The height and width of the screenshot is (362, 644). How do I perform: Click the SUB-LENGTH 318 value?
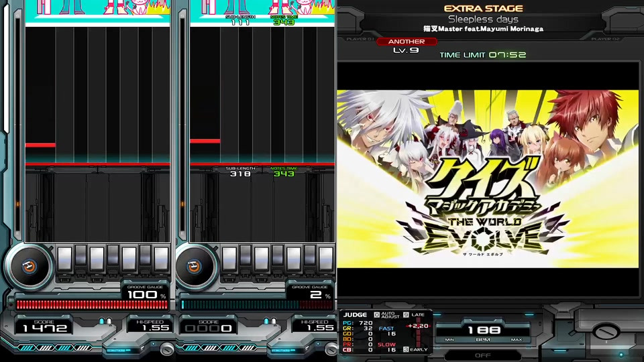click(240, 174)
